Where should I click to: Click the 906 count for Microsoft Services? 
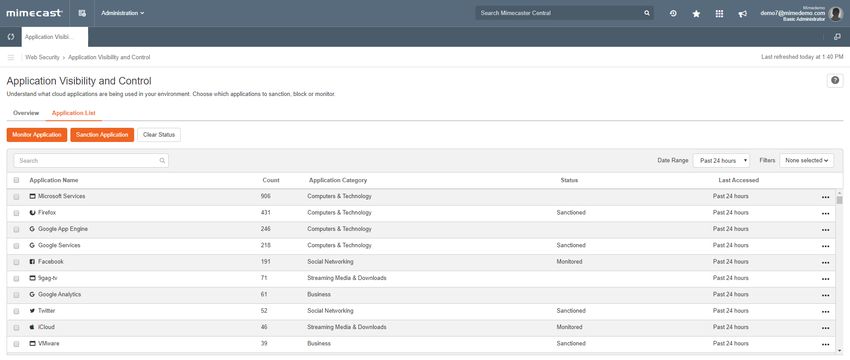266,196
